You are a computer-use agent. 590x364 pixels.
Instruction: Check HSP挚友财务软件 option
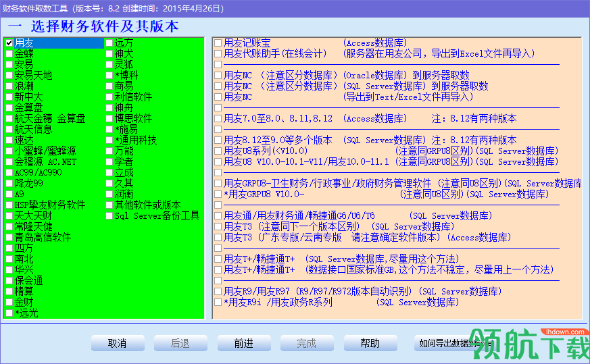(x=9, y=205)
